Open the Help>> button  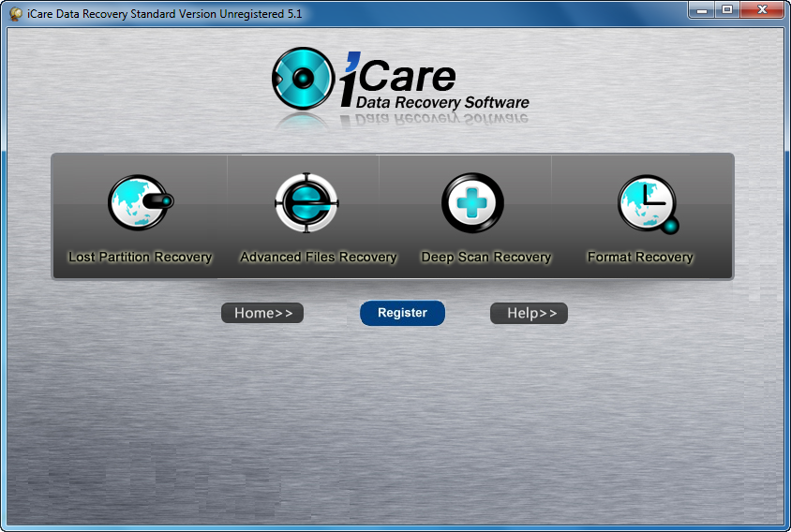530,313
